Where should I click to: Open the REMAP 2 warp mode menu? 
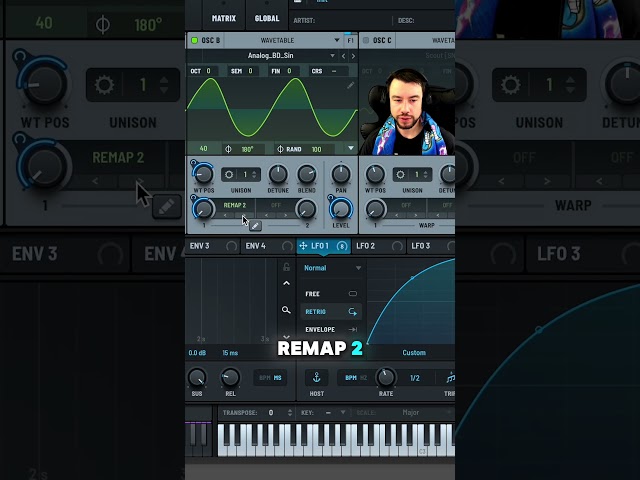235,205
